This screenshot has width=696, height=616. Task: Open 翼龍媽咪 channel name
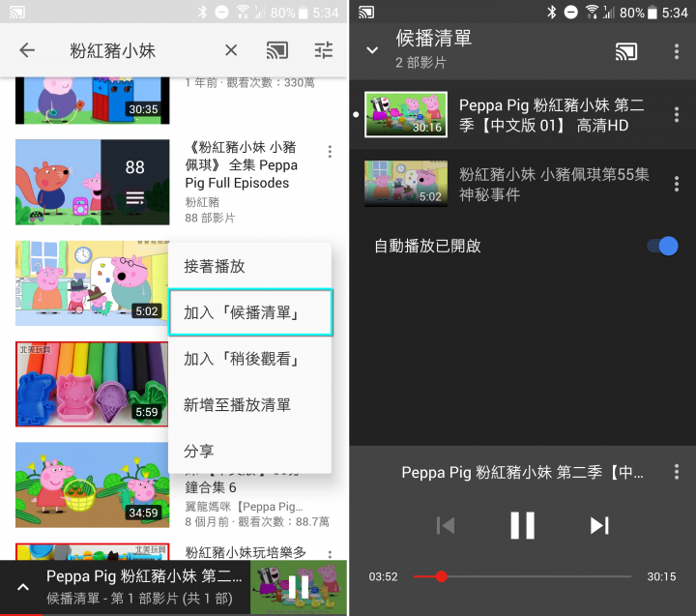(244, 507)
